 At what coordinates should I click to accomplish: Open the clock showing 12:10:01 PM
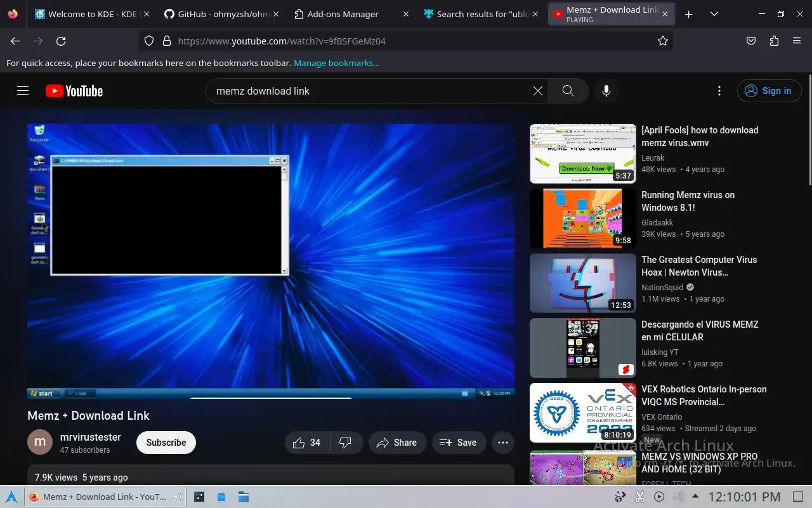point(744,497)
